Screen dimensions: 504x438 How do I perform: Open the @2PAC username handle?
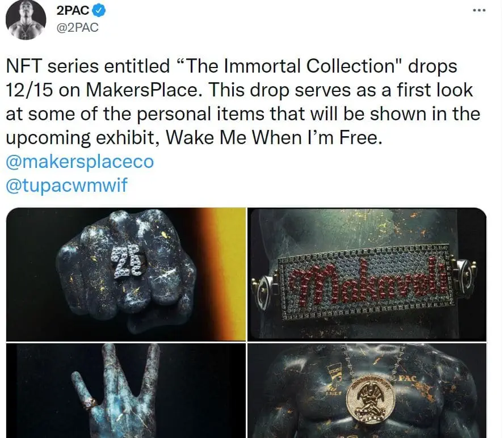(x=77, y=28)
